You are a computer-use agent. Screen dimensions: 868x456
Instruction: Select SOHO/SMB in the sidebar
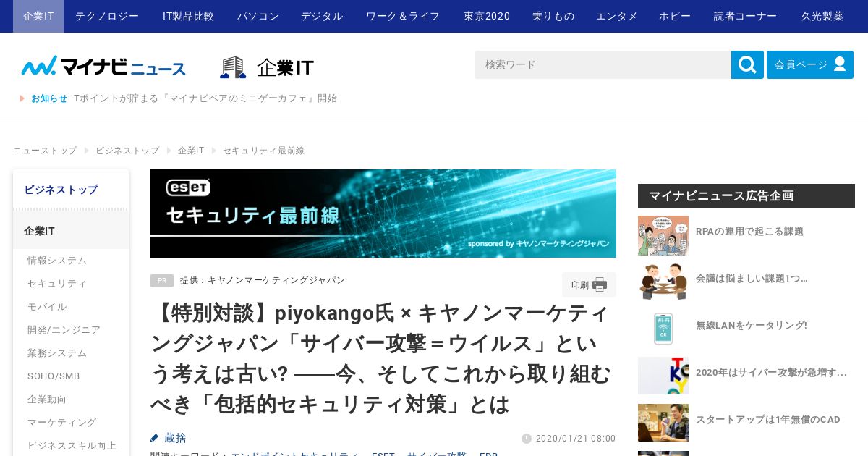pos(54,376)
